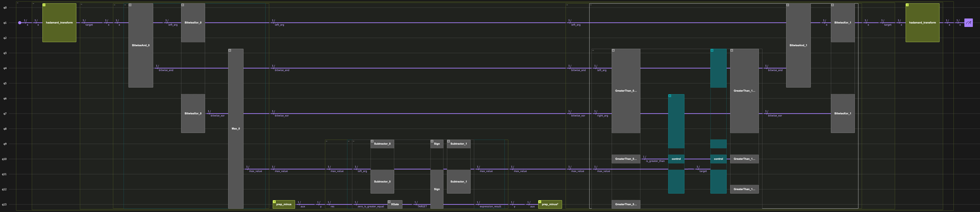Expand the left teal control block
The image size is (980, 212).
click(x=670, y=96)
